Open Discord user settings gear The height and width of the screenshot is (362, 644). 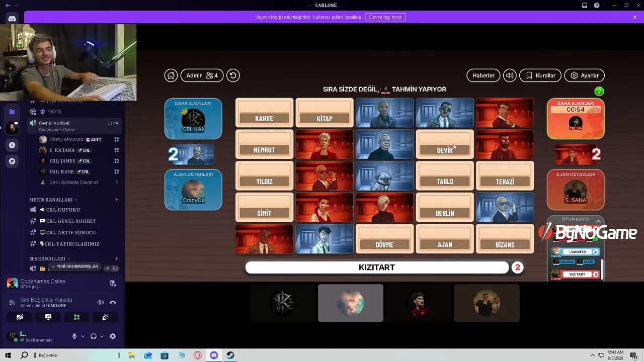113,336
